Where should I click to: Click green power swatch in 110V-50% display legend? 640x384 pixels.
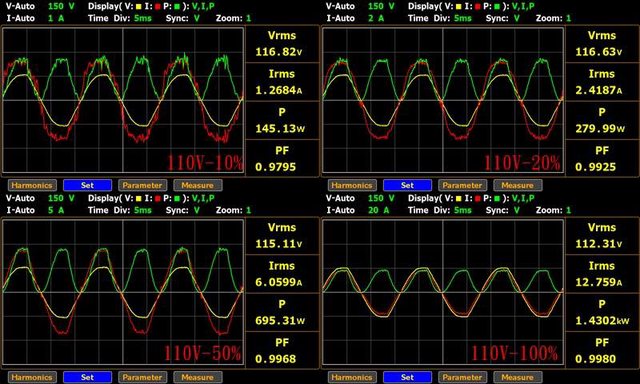coord(177,199)
